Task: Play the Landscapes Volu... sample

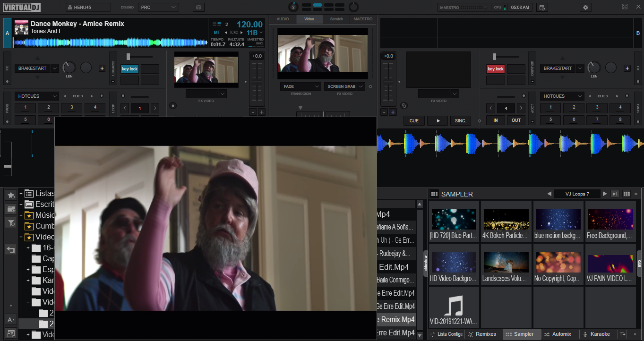Action: pyautogui.click(x=506, y=264)
